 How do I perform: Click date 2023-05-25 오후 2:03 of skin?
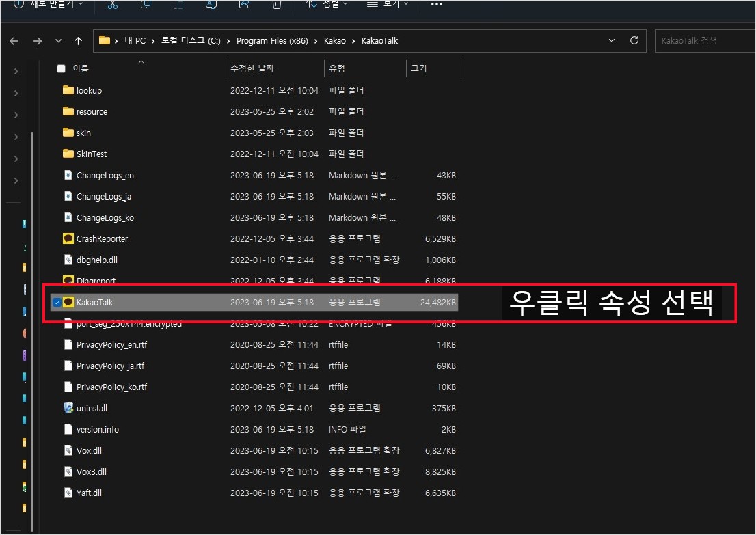tap(272, 133)
